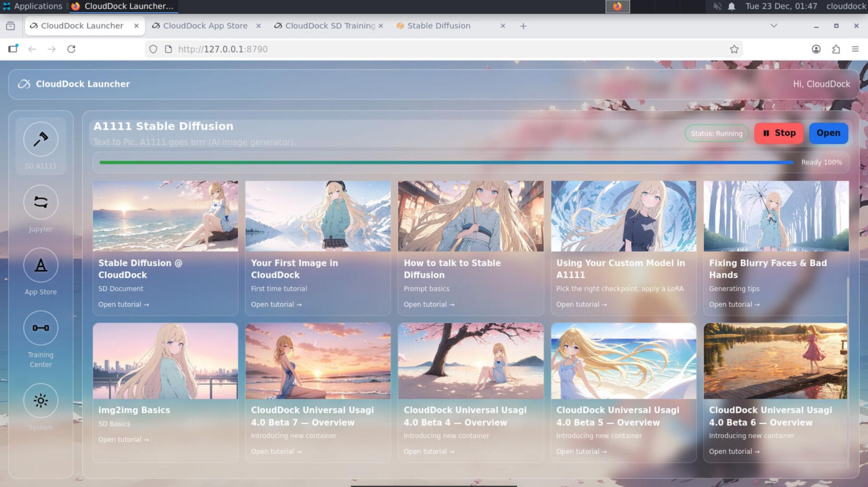This screenshot has width=868, height=487.
Task: Open the How to talk to Stable Diffusion tutorial
Action: click(429, 304)
